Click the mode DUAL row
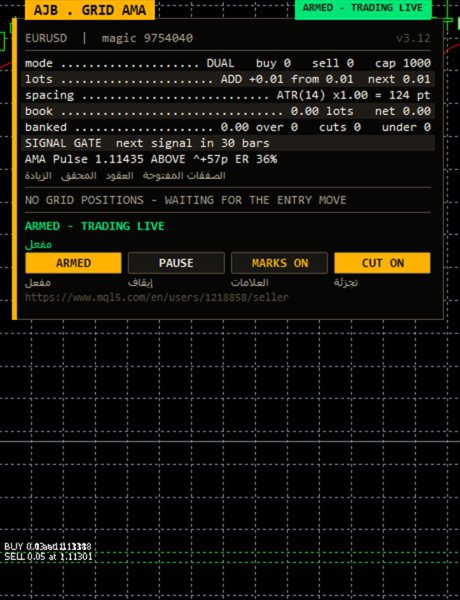 pos(228,63)
